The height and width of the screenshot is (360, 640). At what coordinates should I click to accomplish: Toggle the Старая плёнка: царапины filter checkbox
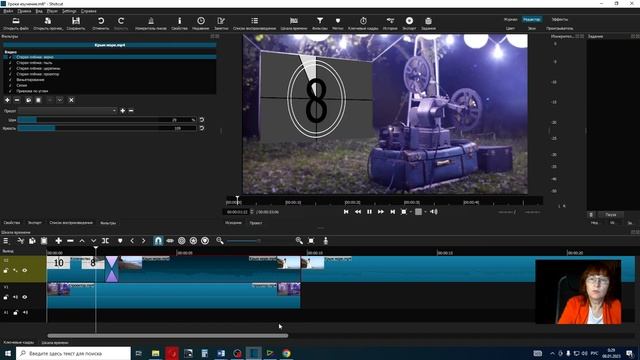pyautogui.click(x=10, y=69)
